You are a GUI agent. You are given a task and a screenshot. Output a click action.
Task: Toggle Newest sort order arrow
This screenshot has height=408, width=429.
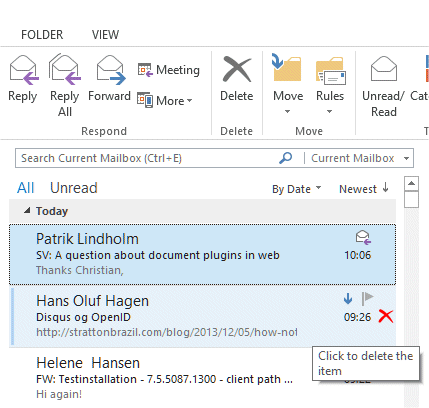point(386,188)
